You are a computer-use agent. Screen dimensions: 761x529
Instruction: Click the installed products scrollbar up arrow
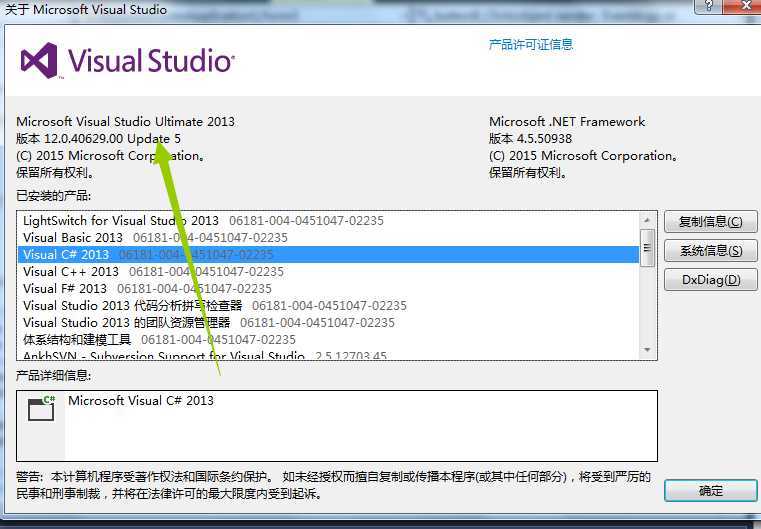pos(647,220)
